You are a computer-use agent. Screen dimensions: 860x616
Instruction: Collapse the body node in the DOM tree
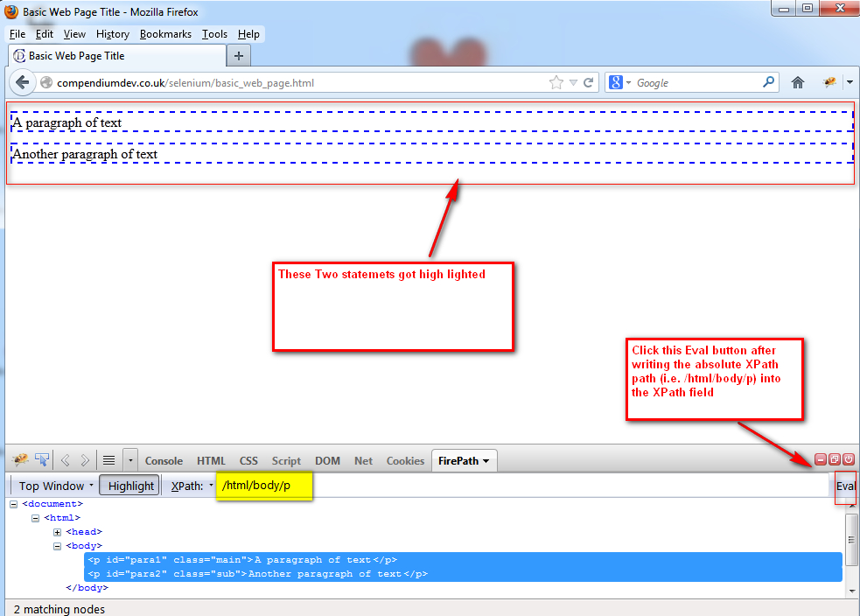(x=55, y=545)
